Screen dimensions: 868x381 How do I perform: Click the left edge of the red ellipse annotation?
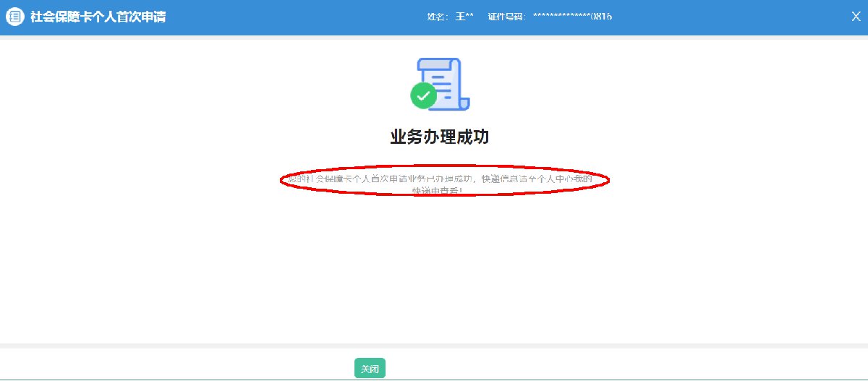tap(281, 181)
